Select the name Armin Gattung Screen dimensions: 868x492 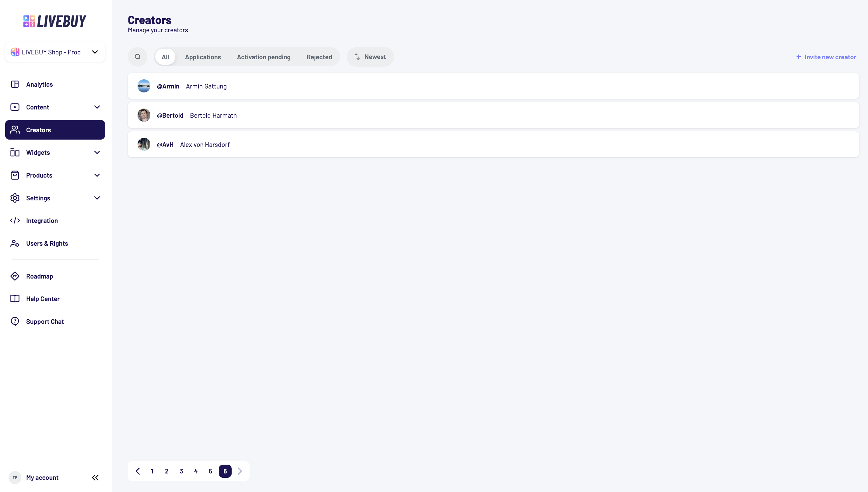tap(206, 86)
